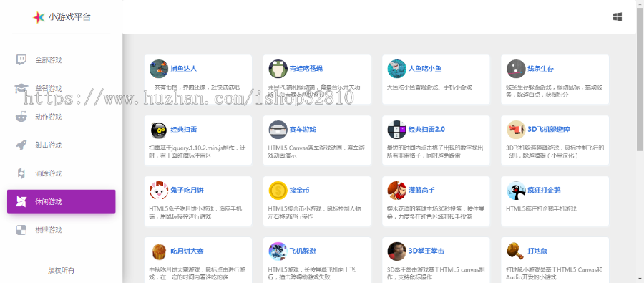
Task: Open the 疯狂打企鹅 title link
Action: [544, 191]
